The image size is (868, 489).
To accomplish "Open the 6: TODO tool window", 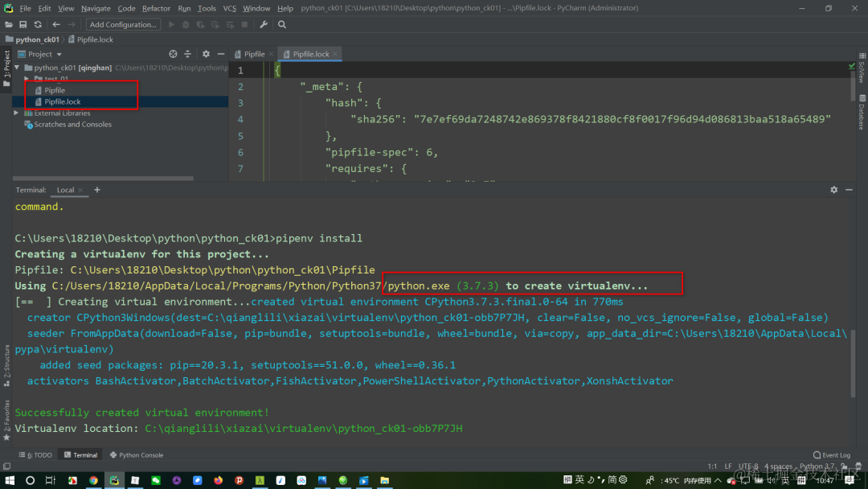I will (x=35, y=455).
